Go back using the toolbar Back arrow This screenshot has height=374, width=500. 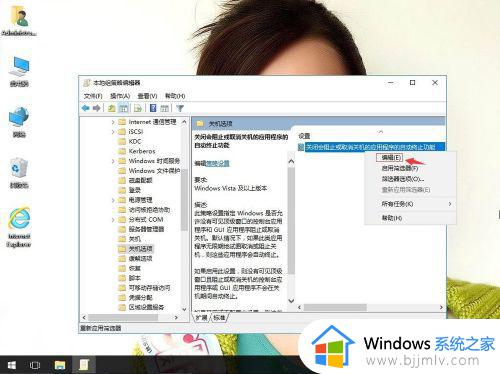click(x=86, y=108)
